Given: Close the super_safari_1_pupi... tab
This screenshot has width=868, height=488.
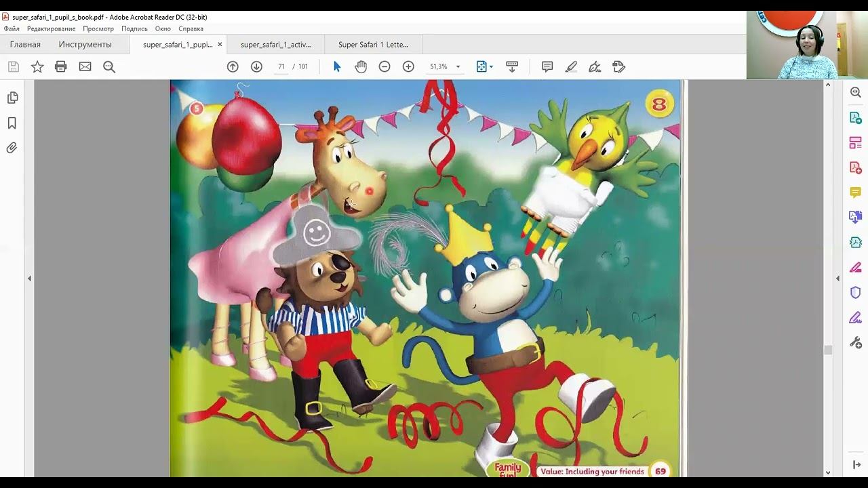Looking at the screenshot, I should [220, 45].
